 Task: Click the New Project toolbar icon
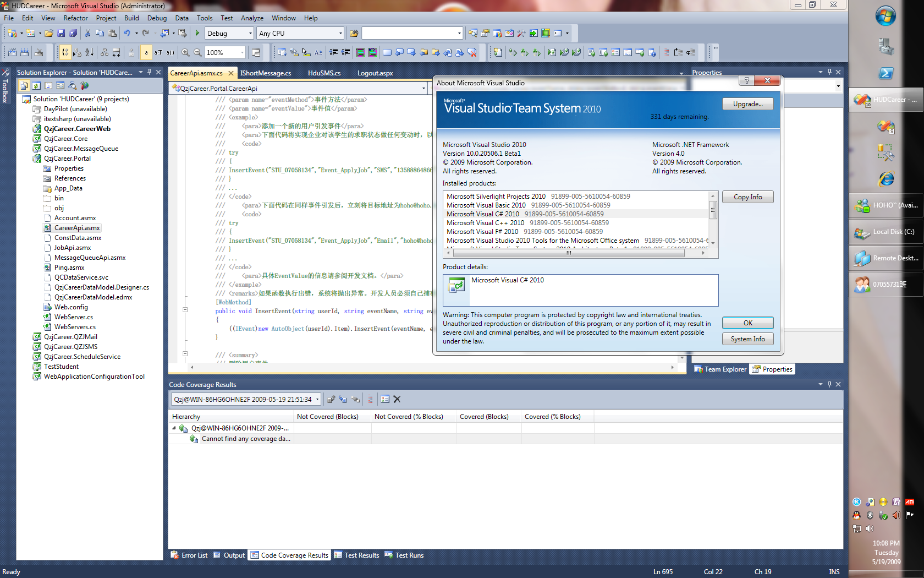tap(12, 33)
